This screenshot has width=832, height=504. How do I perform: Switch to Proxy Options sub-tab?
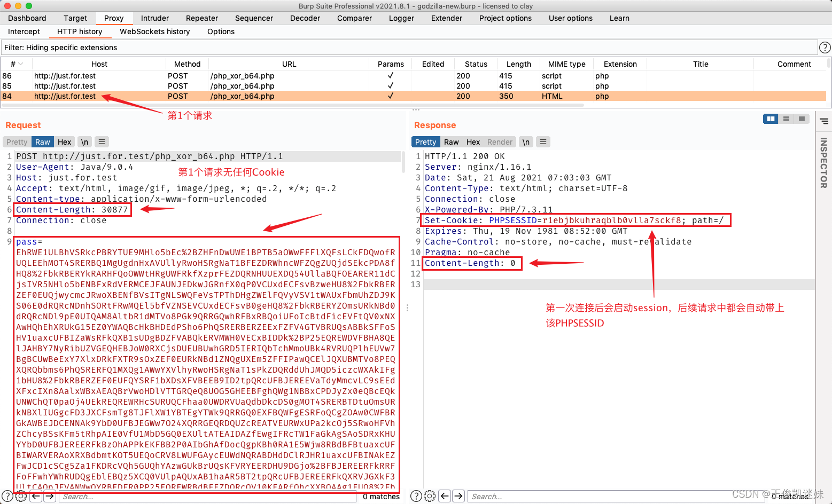coord(221,31)
